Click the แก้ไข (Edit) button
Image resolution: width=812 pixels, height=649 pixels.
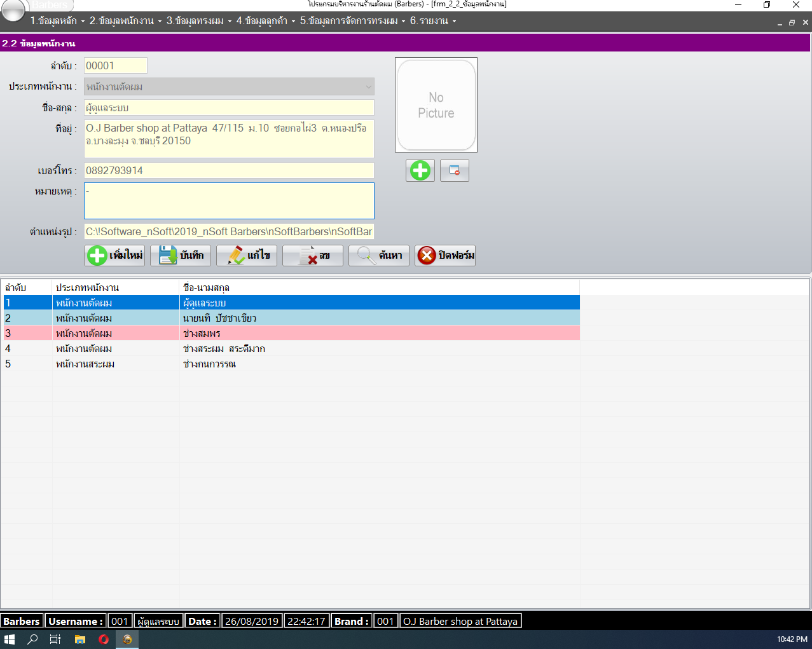(x=247, y=256)
